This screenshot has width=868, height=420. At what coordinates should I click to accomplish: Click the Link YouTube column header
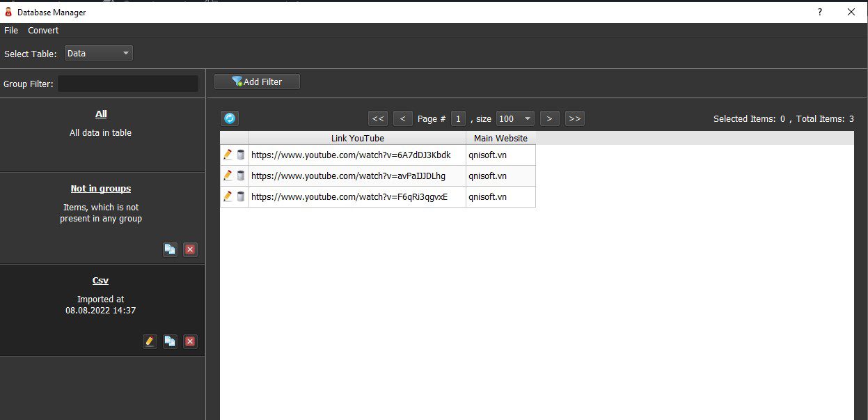pos(357,138)
